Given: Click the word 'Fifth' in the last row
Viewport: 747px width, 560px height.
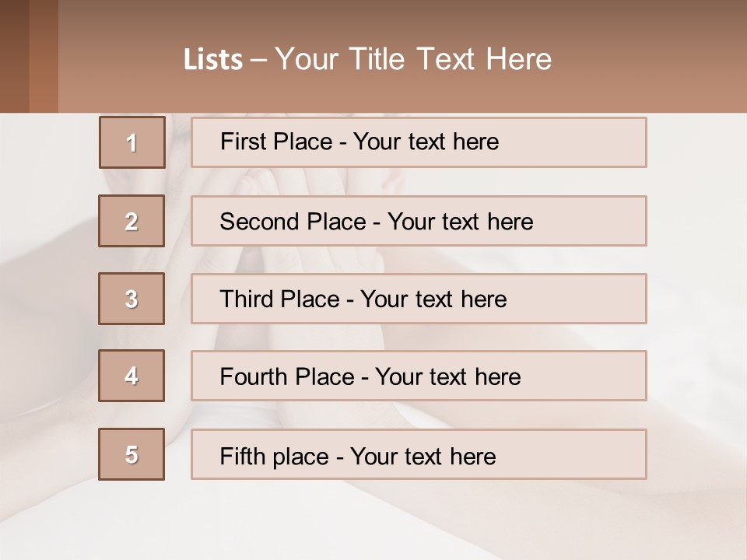Looking at the screenshot, I should coord(242,456).
